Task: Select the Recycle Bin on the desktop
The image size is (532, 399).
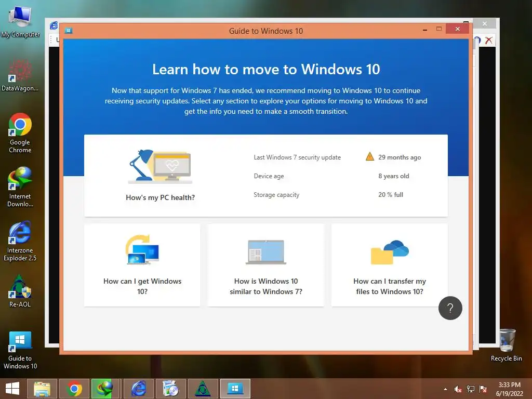Action: (x=506, y=345)
